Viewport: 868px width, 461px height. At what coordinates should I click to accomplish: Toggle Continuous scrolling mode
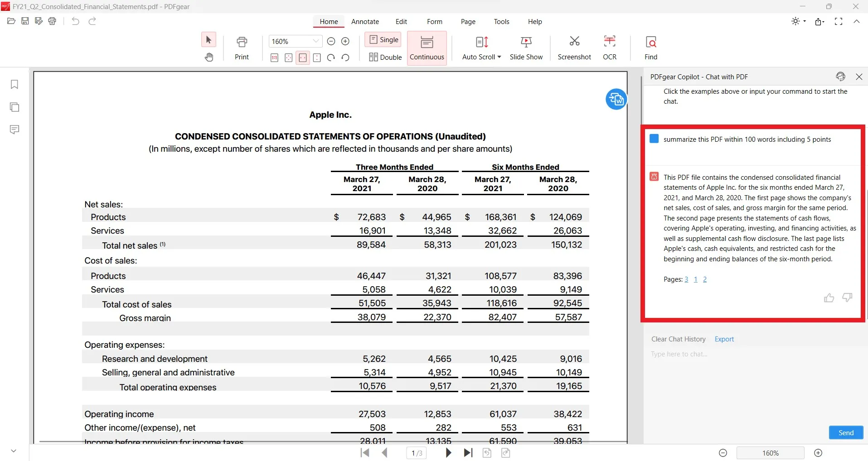click(427, 48)
